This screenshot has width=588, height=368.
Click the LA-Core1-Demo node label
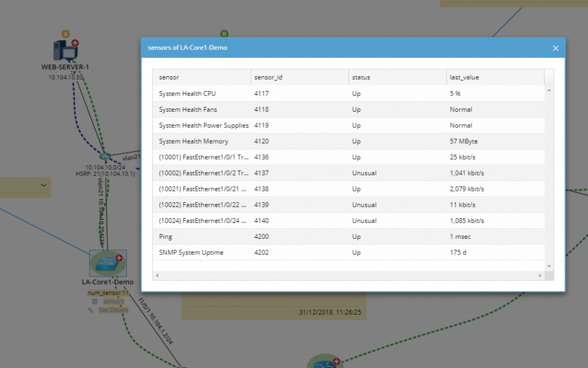(108, 282)
